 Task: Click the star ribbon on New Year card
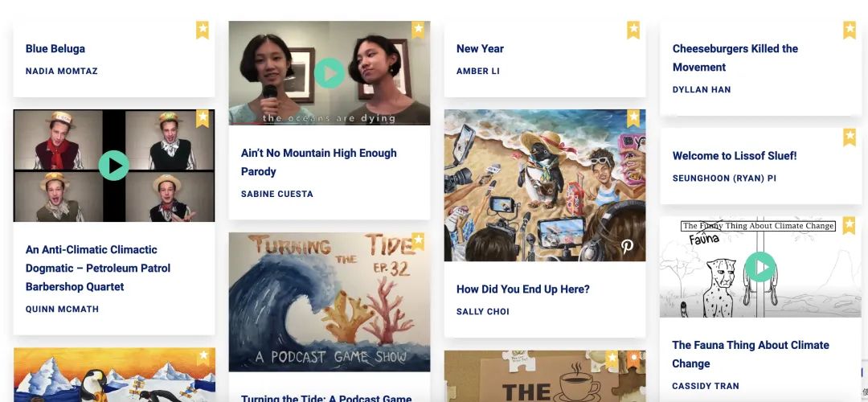coord(633,30)
